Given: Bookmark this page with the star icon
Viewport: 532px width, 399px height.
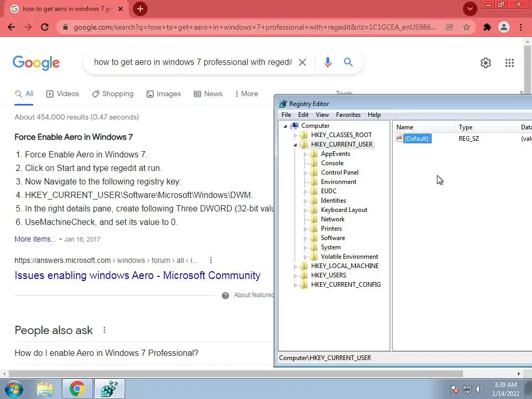Looking at the screenshot, I should (x=467, y=27).
